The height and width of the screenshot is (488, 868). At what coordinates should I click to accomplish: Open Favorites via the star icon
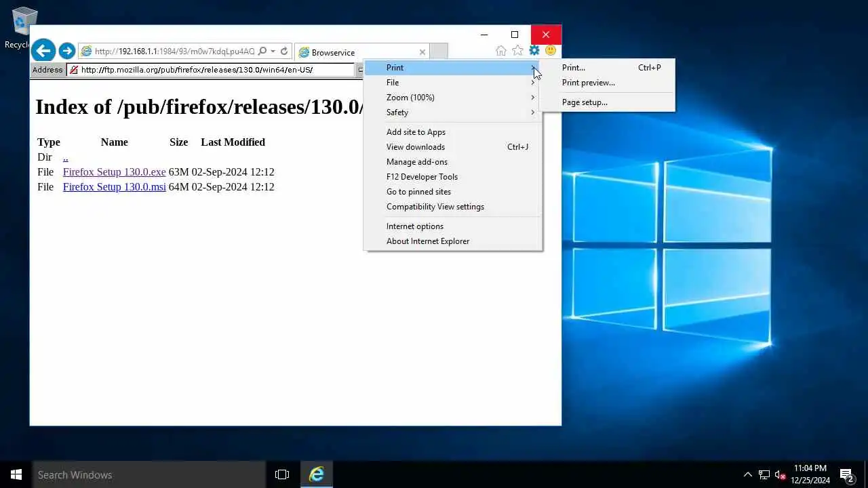pos(517,51)
